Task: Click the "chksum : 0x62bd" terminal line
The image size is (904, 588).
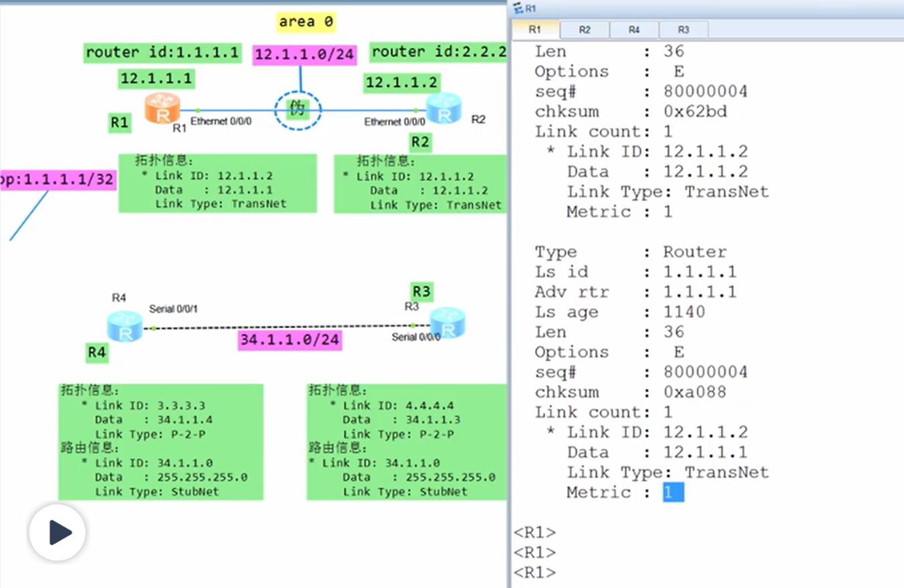Action: point(631,112)
